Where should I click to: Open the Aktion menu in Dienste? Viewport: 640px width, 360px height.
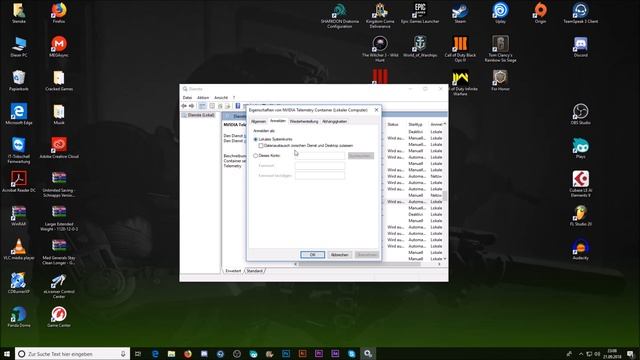point(203,98)
